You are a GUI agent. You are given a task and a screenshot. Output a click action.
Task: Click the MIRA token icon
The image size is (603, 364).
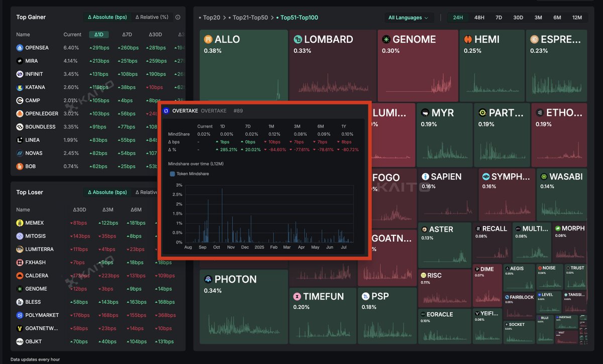tap(20, 61)
